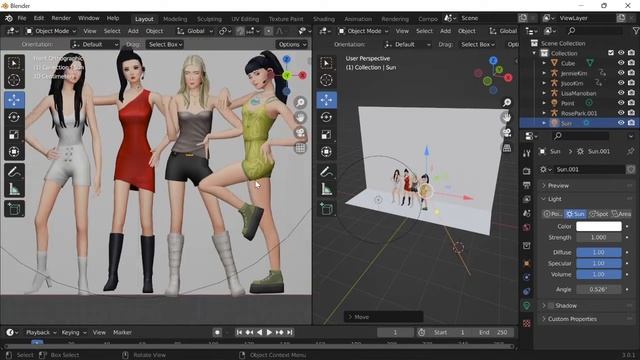Image resolution: width=640 pixels, height=360 pixels.
Task: Select the Rotate tool in right viewport
Action: (x=326, y=118)
